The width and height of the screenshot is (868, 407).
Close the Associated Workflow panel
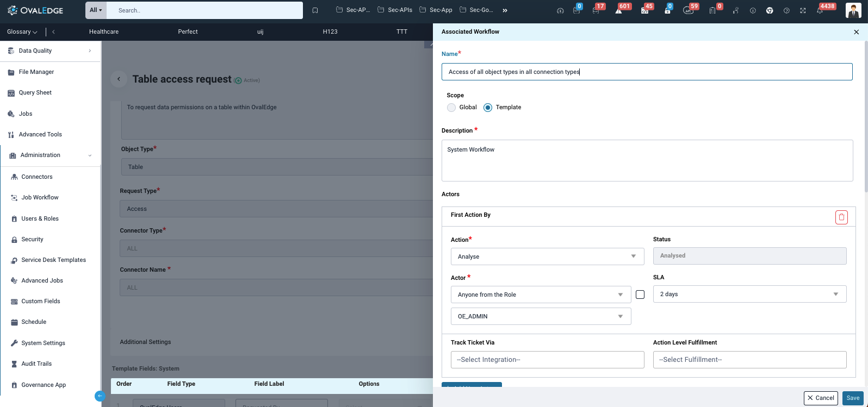click(857, 32)
